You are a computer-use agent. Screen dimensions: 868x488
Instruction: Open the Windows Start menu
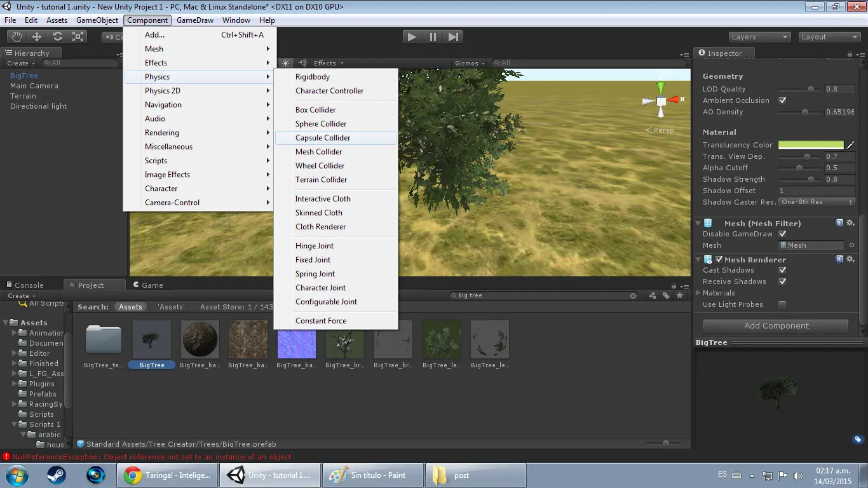click(17, 475)
